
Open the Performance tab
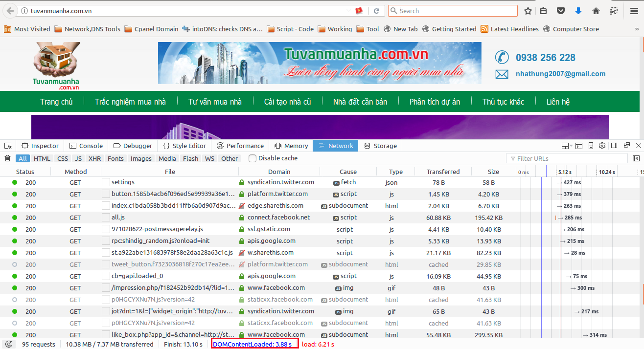tap(240, 146)
